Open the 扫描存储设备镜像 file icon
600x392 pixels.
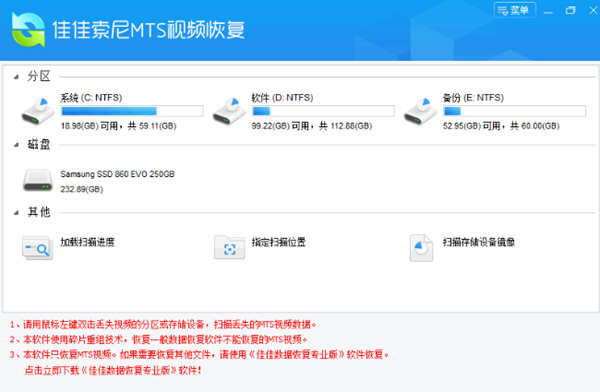pyautogui.click(x=421, y=248)
